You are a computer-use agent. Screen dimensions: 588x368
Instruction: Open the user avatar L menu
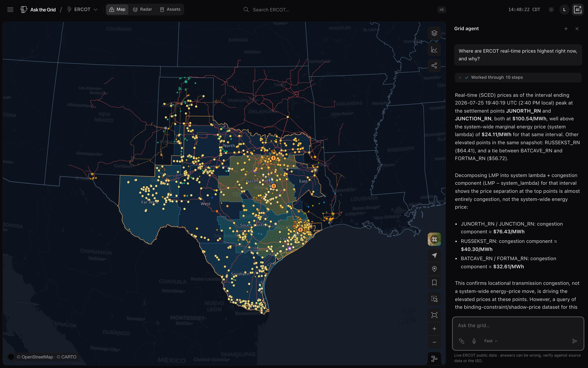point(564,10)
